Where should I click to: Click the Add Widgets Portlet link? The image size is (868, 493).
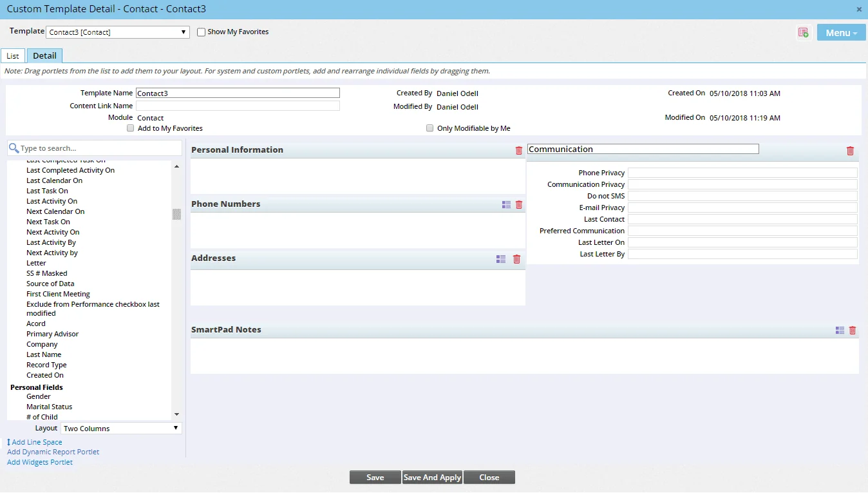[x=39, y=462]
